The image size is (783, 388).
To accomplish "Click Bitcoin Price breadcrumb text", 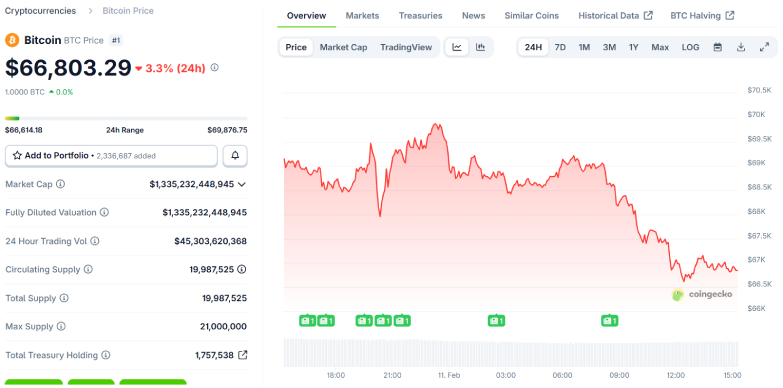I will 128,10.
